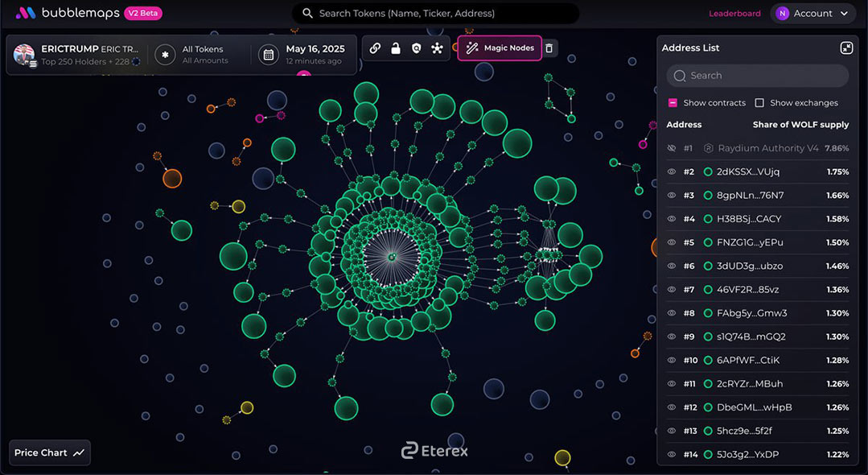Click the Magic Nodes button
Screen dimensions: 868x475
coord(500,48)
